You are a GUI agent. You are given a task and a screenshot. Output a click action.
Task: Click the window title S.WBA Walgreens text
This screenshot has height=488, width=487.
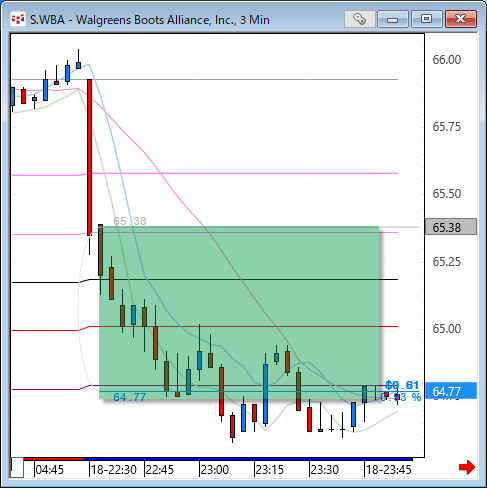click(150, 20)
